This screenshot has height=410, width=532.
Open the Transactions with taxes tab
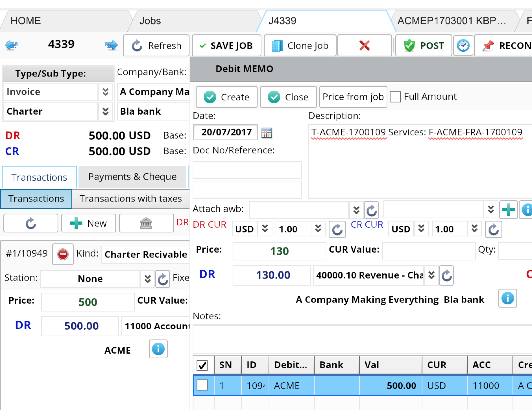pyautogui.click(x=130, y=199)
